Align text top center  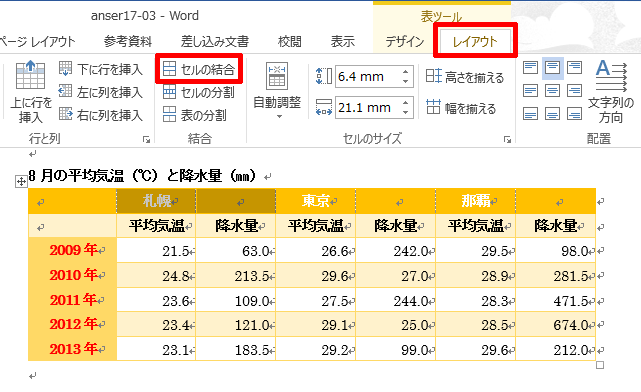point(552,67)
